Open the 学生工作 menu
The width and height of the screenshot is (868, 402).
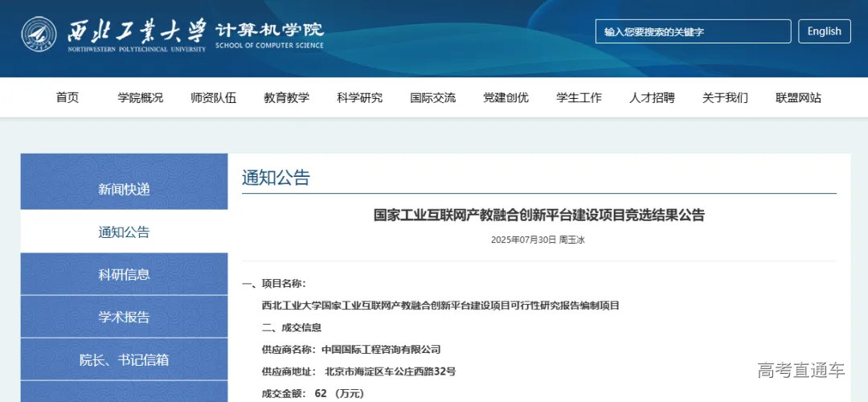[579, 98]
